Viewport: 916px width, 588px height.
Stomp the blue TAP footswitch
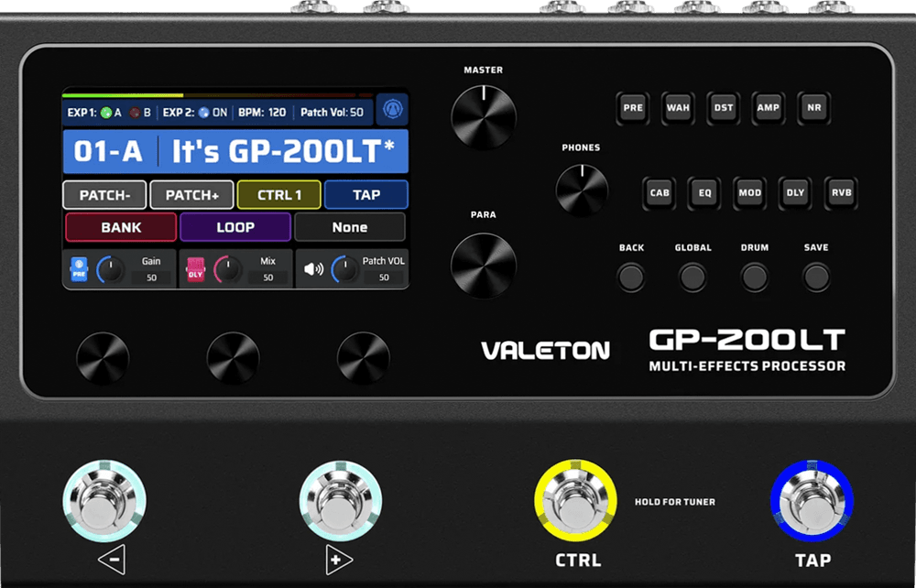click(812, 501)
